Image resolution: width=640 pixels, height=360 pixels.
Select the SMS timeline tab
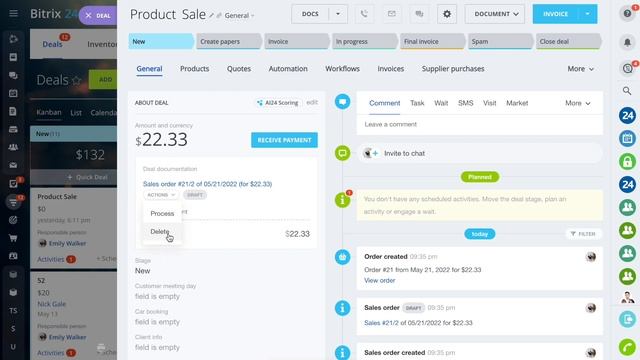(x=465, y=103)
